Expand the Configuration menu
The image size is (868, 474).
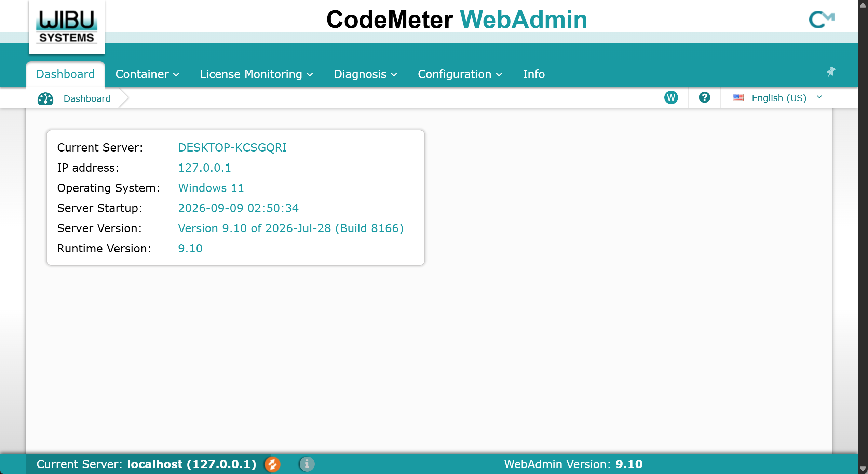pos(460,74)
